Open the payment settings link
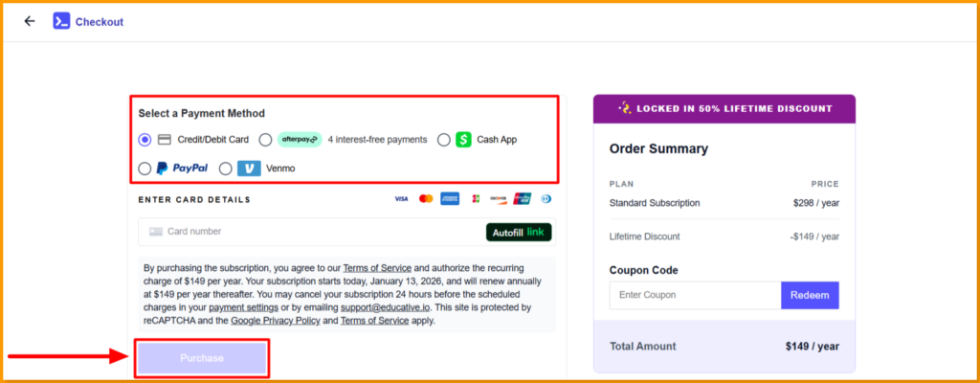This screenshot has width=980, height=383. click(243, 307)
